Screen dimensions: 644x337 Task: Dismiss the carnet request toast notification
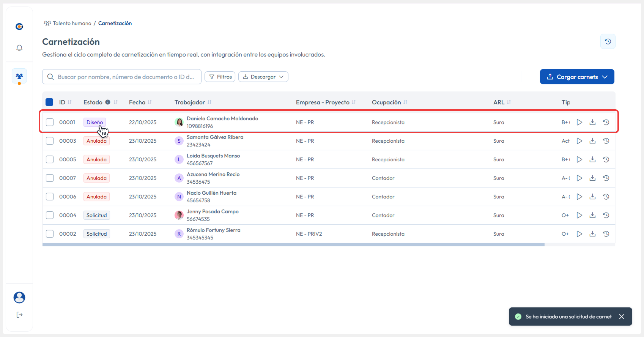pyautogui.click(x=622, y=317)
